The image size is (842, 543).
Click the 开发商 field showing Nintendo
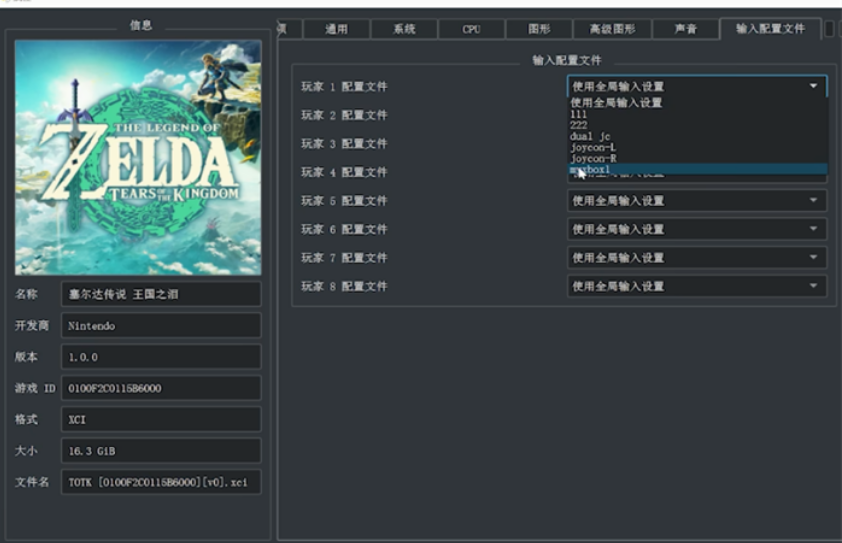tap(161, 325)
